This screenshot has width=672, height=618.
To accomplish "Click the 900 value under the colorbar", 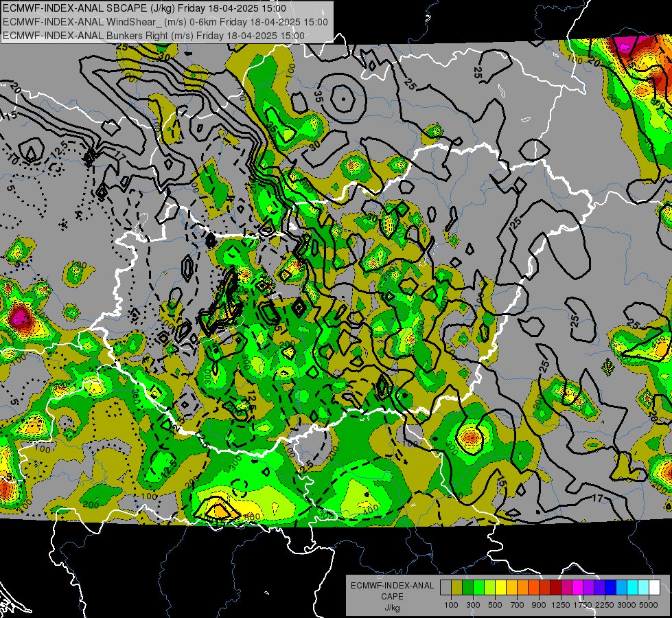I will (x=539, y=605).
